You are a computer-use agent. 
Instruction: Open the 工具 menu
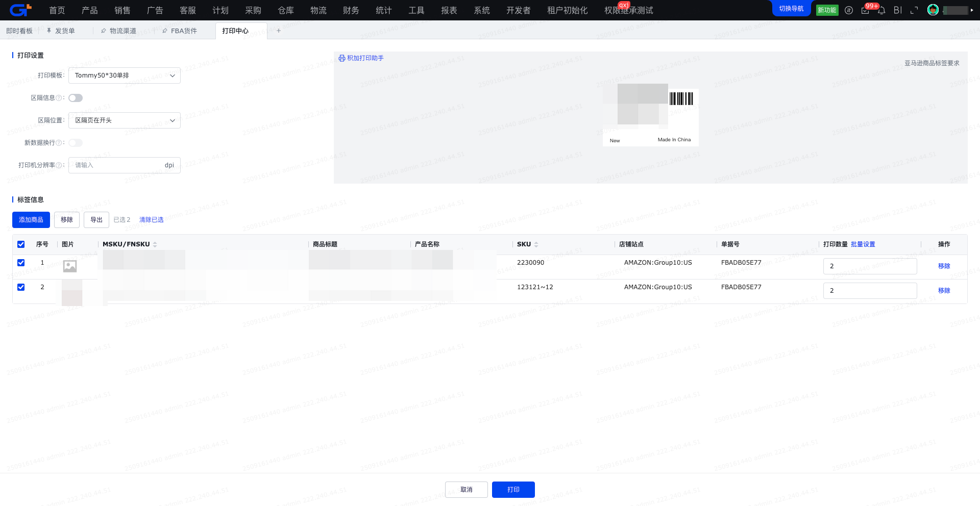click(416, 10)
